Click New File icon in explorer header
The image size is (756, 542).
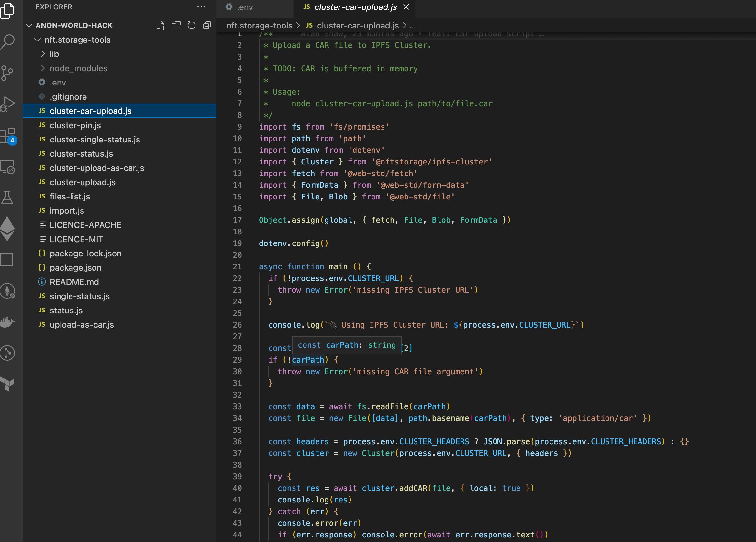click(x=161, y=25)
